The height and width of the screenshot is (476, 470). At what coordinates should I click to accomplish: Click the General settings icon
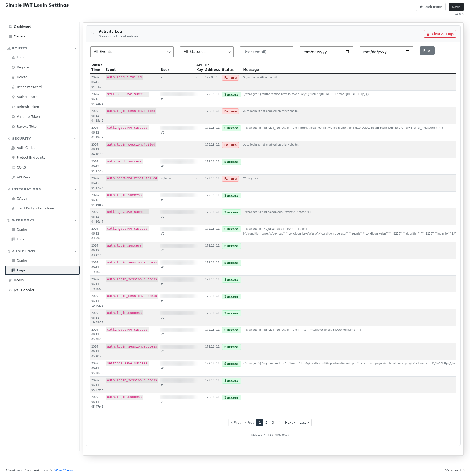pyautogui.click(x=10, y=36)
